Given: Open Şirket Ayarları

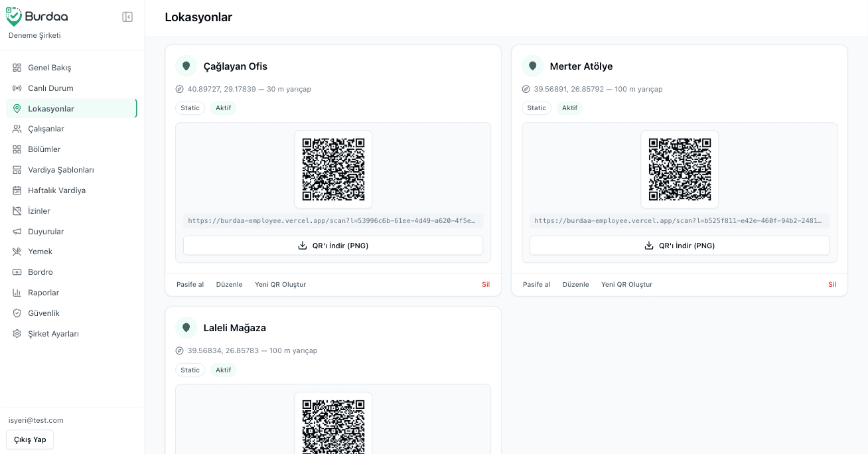Looking at the screenshot, I should click(x=72, y=334).
